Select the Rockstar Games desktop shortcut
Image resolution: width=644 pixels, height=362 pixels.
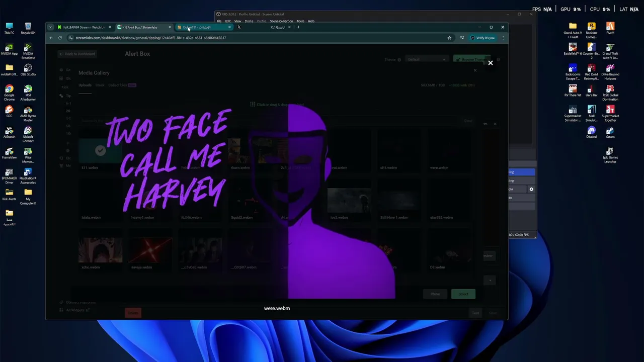(x=592, y=31)
